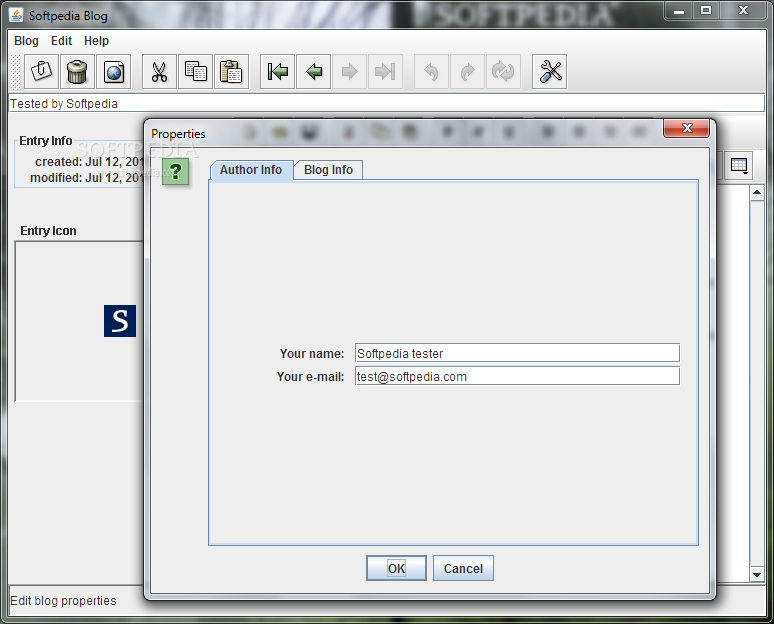Go to first entry arrow icon

277,72
